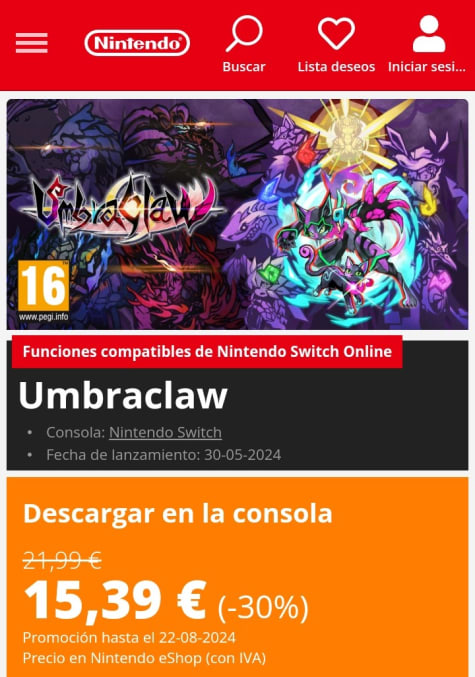Select the Lista deseos label
This screenshot has height=677, width=475.
[336, 67]
